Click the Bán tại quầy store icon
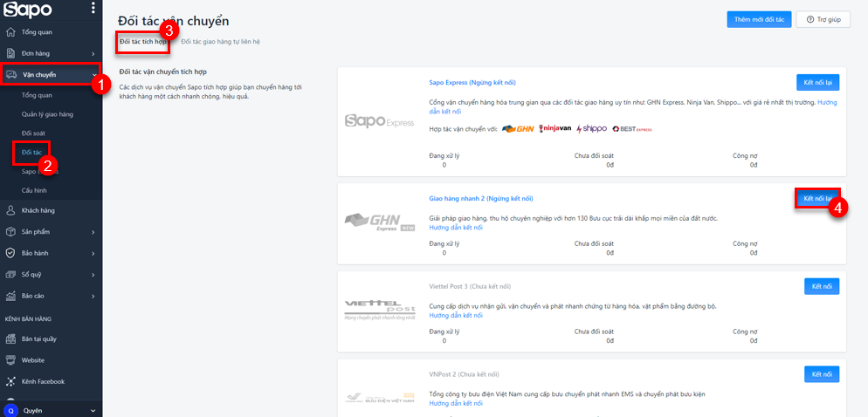 (x=10, y=339)
